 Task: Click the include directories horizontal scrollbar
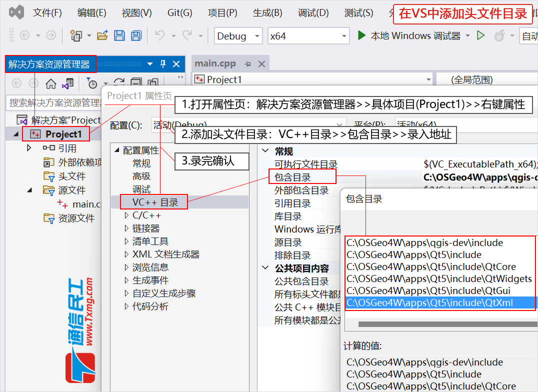pos(447,324)
